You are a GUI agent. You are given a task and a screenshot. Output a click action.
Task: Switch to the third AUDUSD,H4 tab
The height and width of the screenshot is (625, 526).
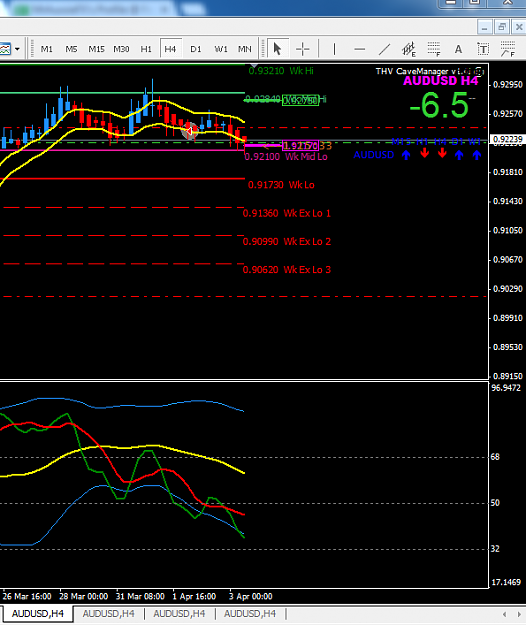click(179, 613)
